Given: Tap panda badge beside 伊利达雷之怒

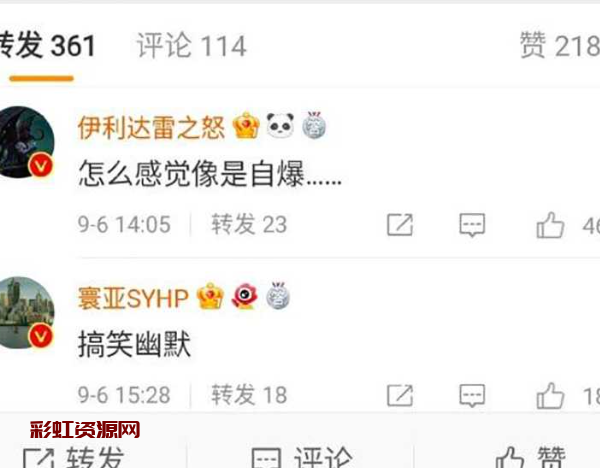Looking at the screenshot, I should pyautogui.click(x=280, y=125).
